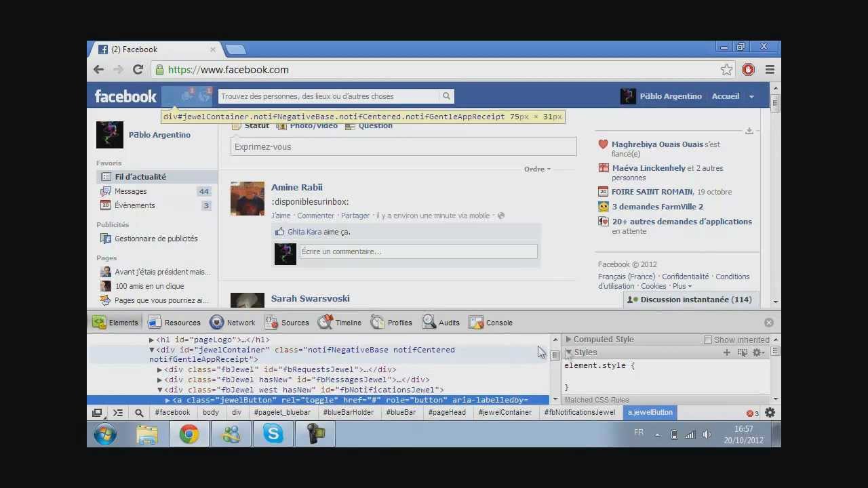Open the Ordre sort dropdown
Screen dimensions: 868x488
tap(537, 169)
